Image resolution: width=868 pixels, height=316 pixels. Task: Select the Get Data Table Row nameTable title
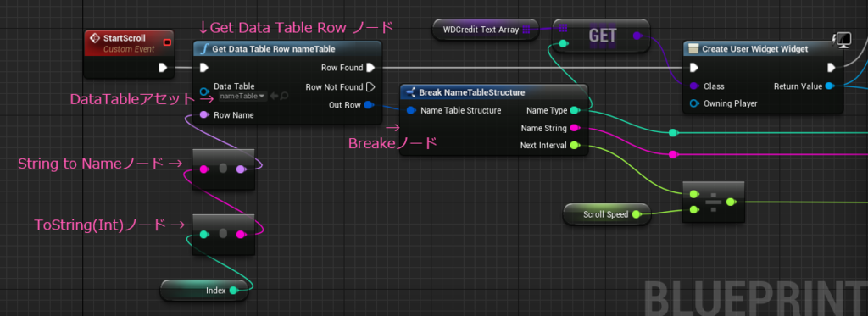coord(274,48)
